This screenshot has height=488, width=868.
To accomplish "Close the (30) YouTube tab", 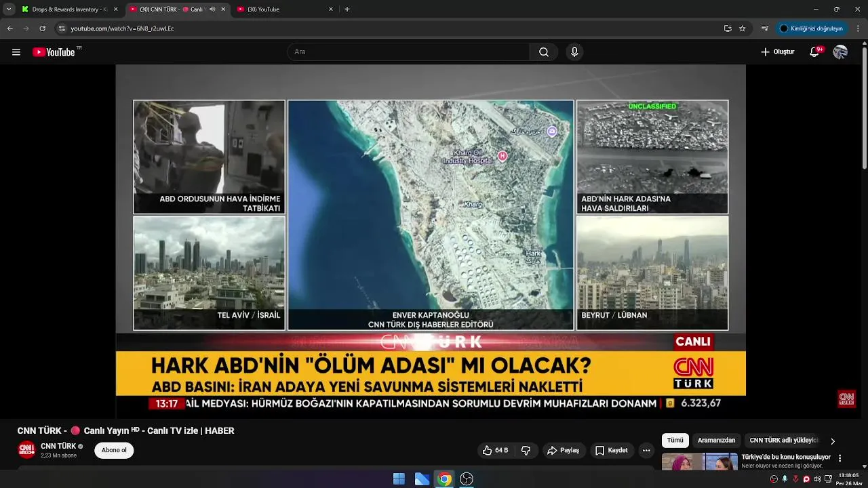I will click(x=331, y=9).
